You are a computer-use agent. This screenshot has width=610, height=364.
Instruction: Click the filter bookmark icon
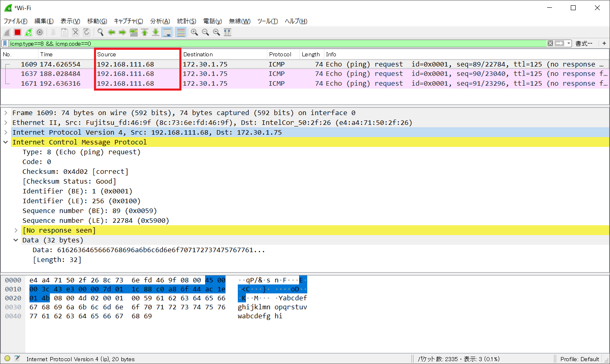click(x=5, y=44)
